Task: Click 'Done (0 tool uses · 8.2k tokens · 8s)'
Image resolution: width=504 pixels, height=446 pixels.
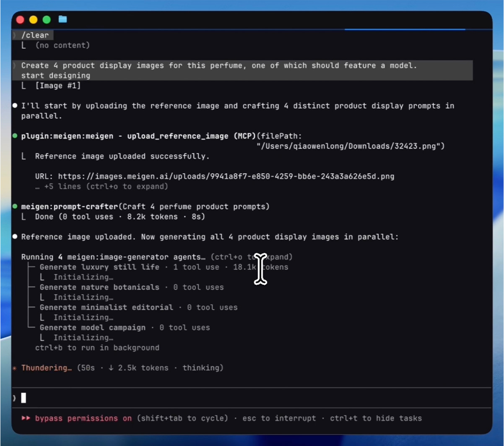Action: click(120, 216)
